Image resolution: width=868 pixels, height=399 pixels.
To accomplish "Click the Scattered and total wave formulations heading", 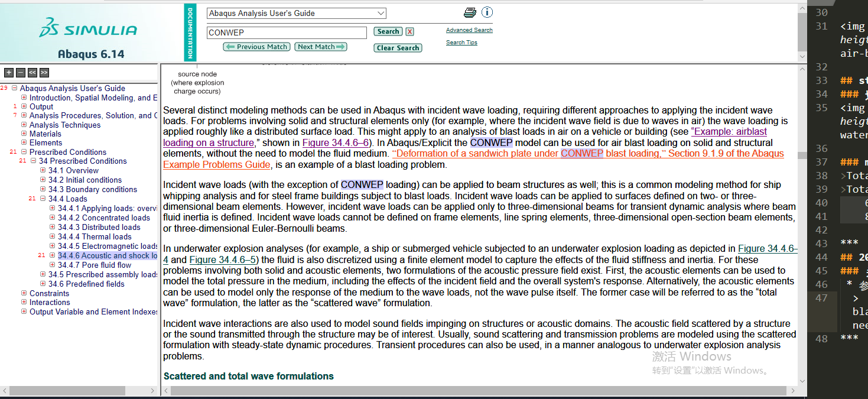I will (x=249, y=376).
